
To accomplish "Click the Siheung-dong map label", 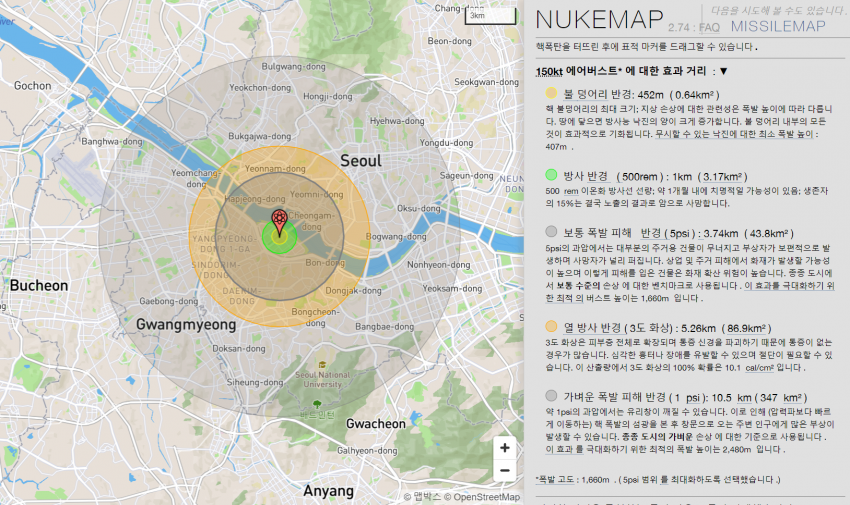I will pos(255,383).
